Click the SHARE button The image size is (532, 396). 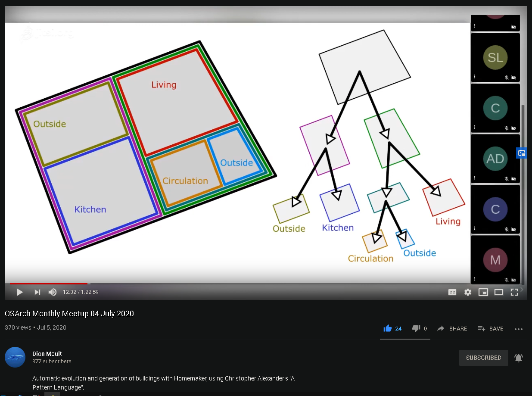click(x=452, y=328)
